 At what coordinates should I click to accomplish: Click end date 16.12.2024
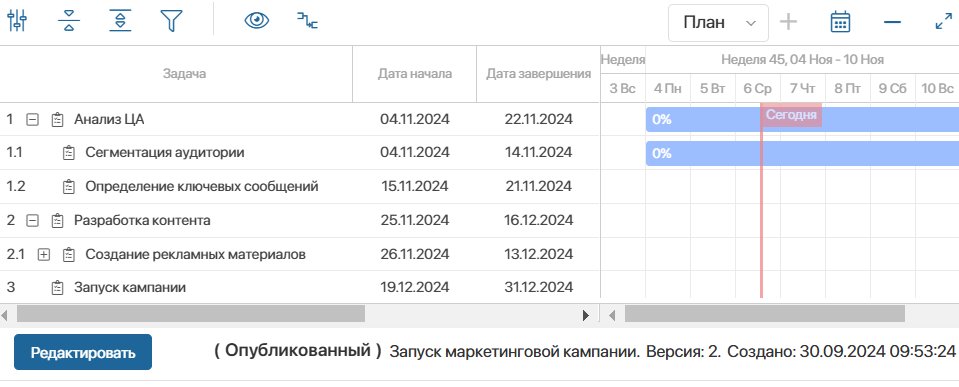pyautogui.click(x=539, y=221)
